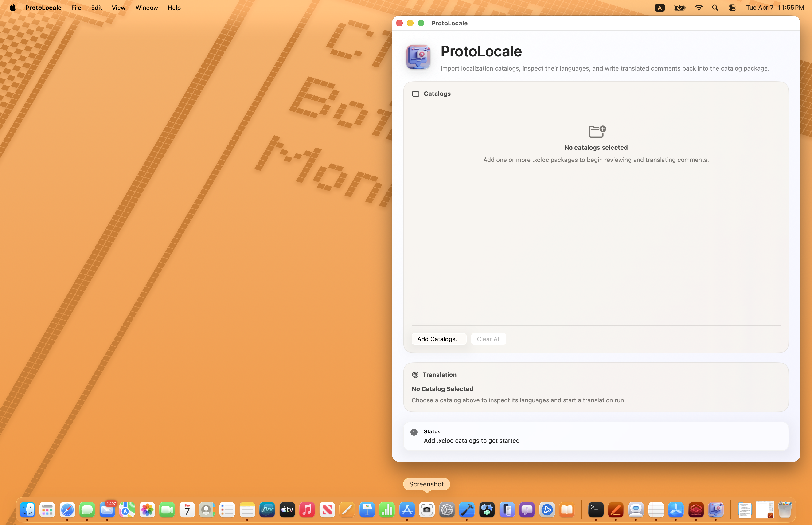
Task: Open the Apple menu
Action: pyautogui.click(x=13, y=8)
